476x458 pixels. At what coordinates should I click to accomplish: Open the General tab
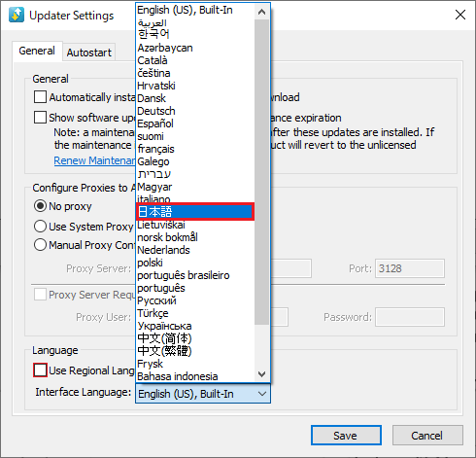coord(37,51)
